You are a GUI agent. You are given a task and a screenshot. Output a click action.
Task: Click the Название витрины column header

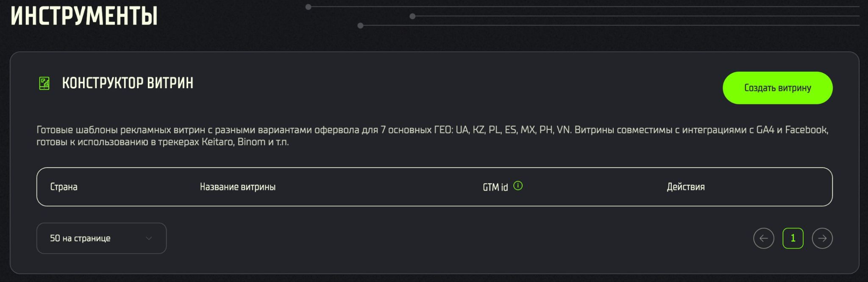[238, 187]
